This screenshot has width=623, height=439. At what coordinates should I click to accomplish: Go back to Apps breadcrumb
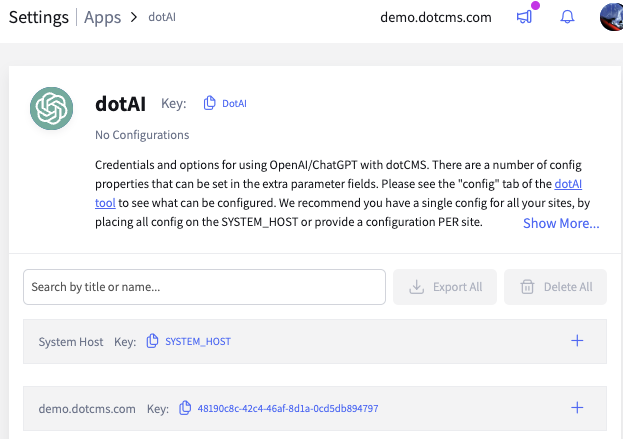coord(103,17)
